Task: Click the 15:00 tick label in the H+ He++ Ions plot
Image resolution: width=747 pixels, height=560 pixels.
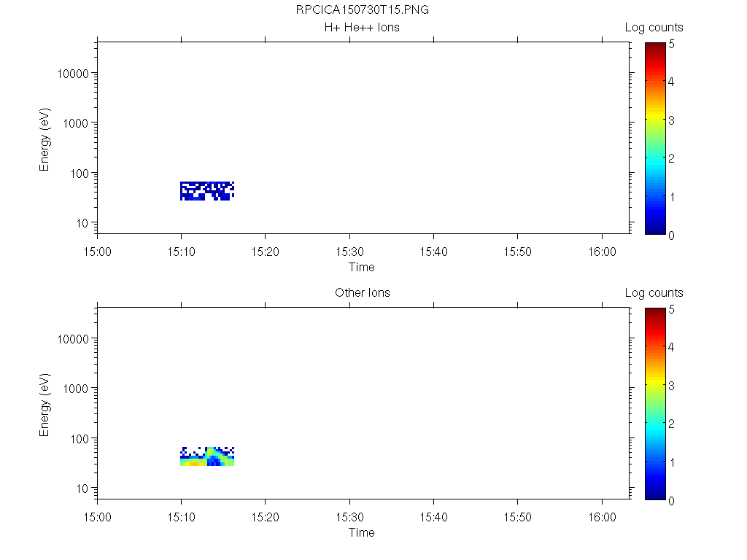Action: (97, 252)
